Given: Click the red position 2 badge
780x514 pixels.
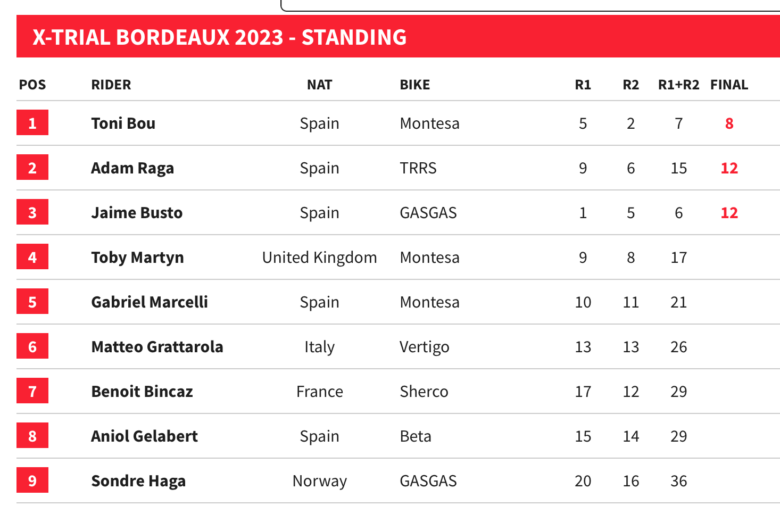Looking at the screenshot, I should 32,168.
